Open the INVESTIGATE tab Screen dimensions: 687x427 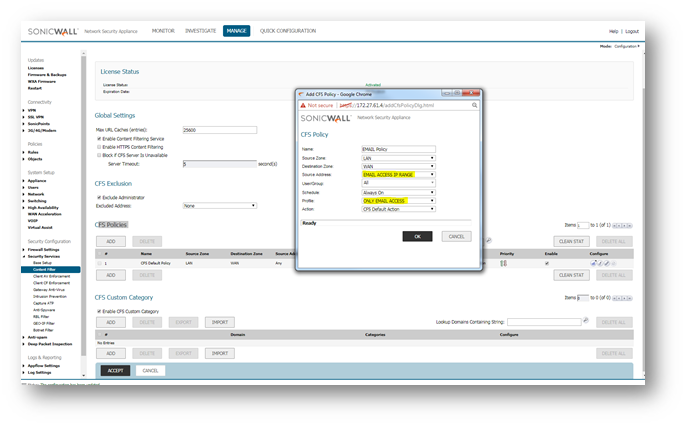click(200, 31)
